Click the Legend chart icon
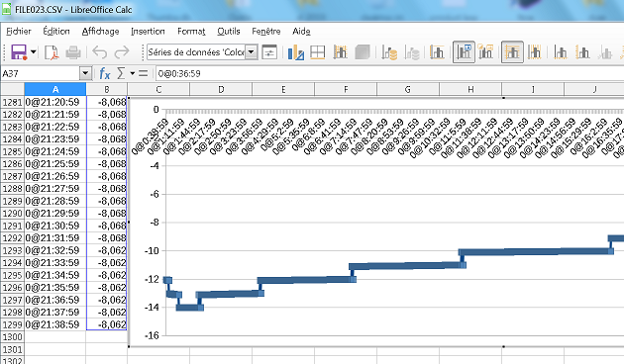The width and height of the screenshot is (624, 364). point(485,52)
